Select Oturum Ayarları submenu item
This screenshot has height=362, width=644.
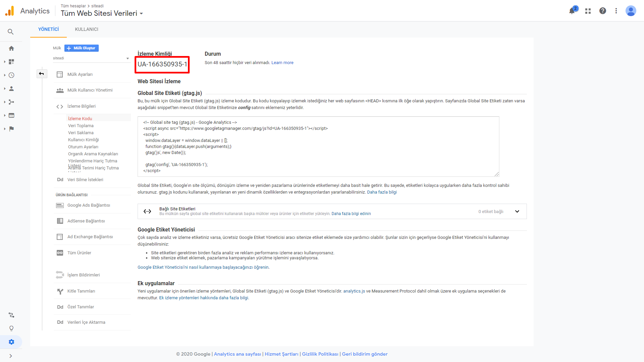tap(83, 147)
